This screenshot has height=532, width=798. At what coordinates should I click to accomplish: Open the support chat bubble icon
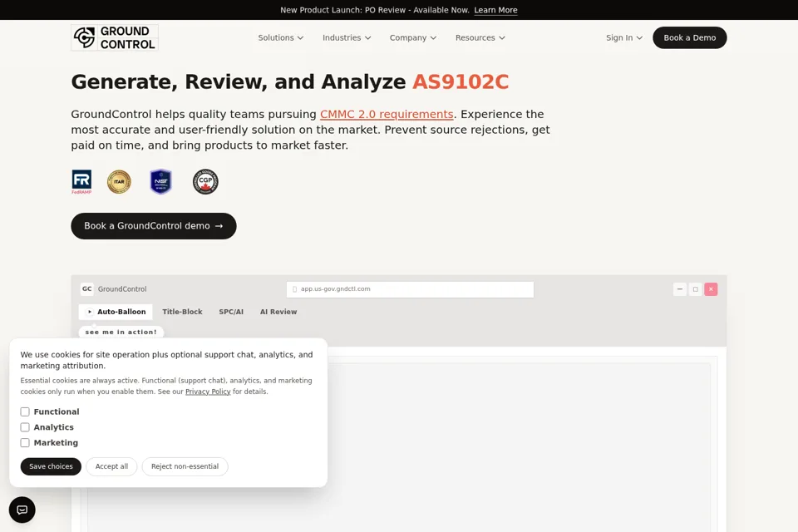[22, 510]
